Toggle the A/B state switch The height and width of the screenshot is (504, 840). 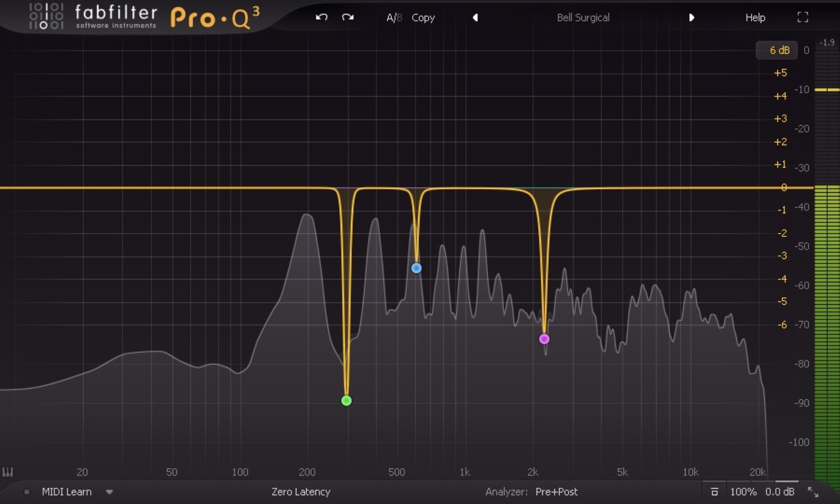pos(394,17)
